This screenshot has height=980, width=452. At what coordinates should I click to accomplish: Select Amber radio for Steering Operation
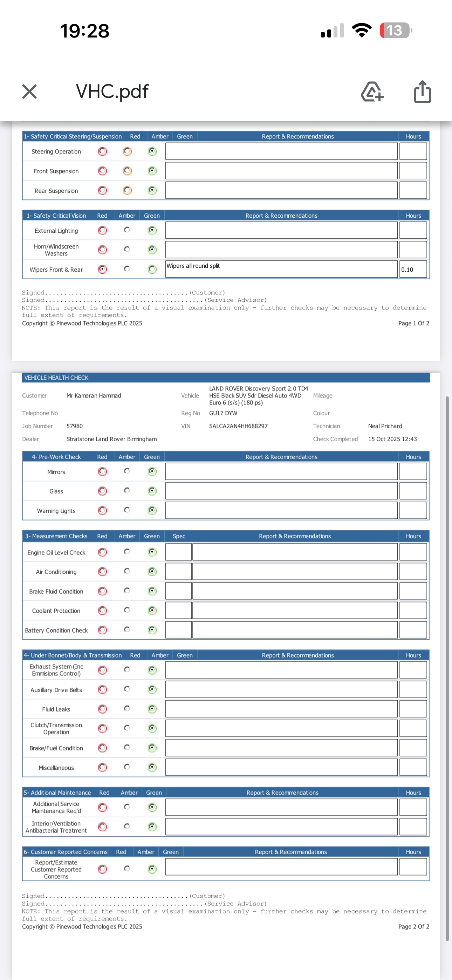[127, 151]
